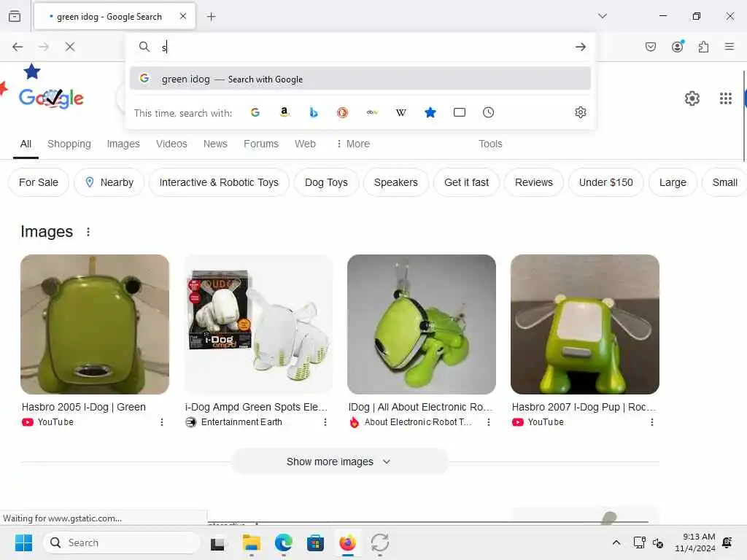Show hidden system tray icons
The width and height of the screenshot is (747, 560).
point(616,542)
